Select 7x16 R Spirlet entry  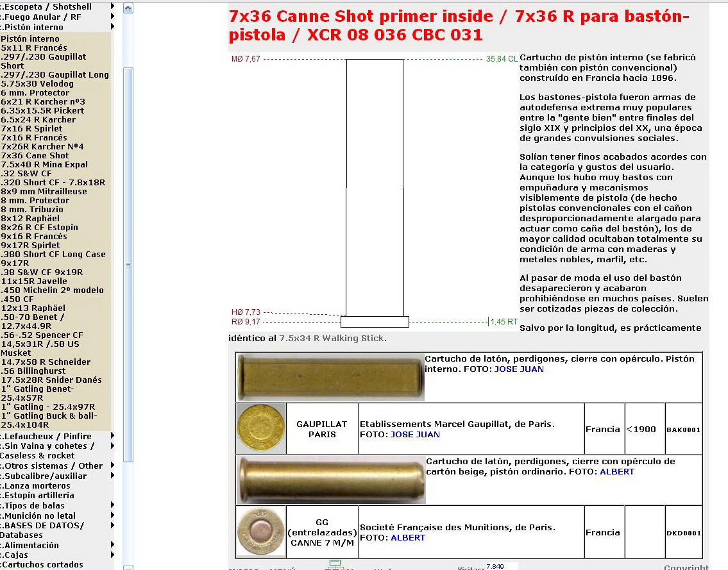click(x=31, y=129)
